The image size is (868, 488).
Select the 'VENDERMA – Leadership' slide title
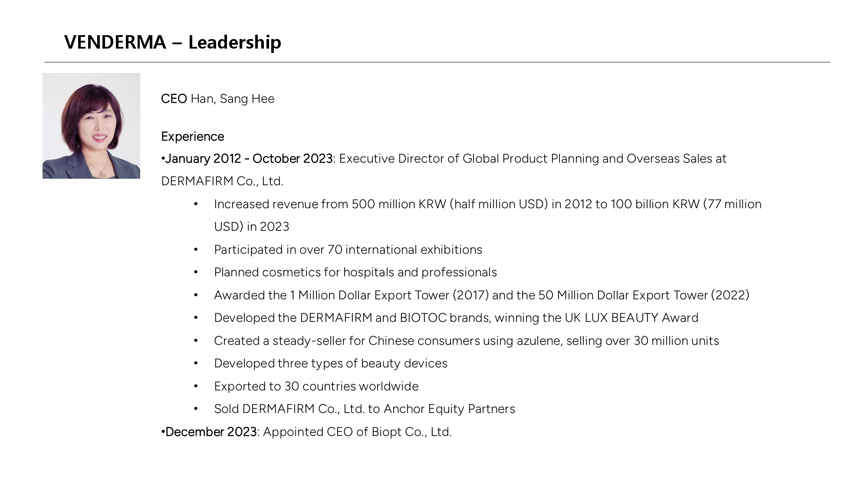(x=173, y=42)
